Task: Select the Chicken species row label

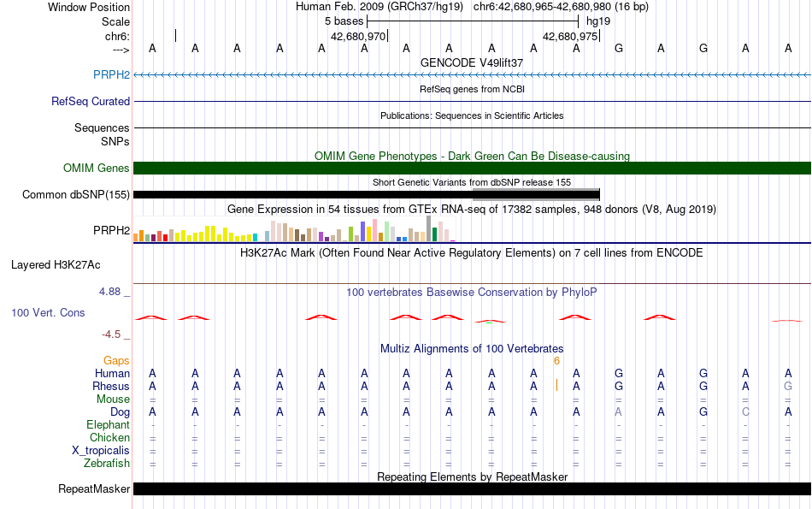Action: point(109,437)
